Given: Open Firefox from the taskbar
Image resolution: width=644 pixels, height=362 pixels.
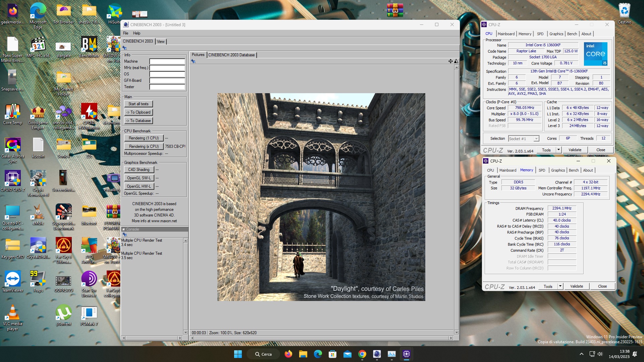Looking at the screenshot, I should coord(288,354).
